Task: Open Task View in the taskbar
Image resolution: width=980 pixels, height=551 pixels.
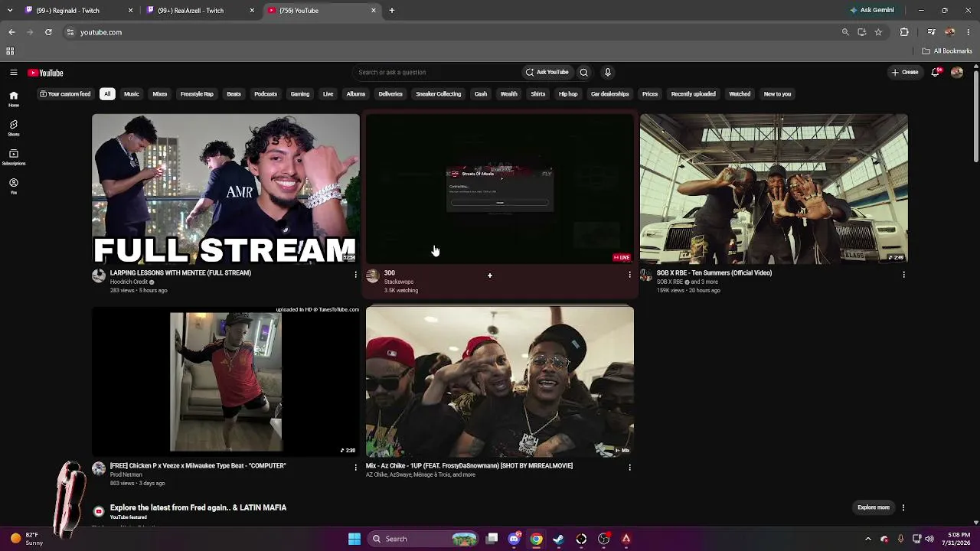Action: (x=492, y=539)
